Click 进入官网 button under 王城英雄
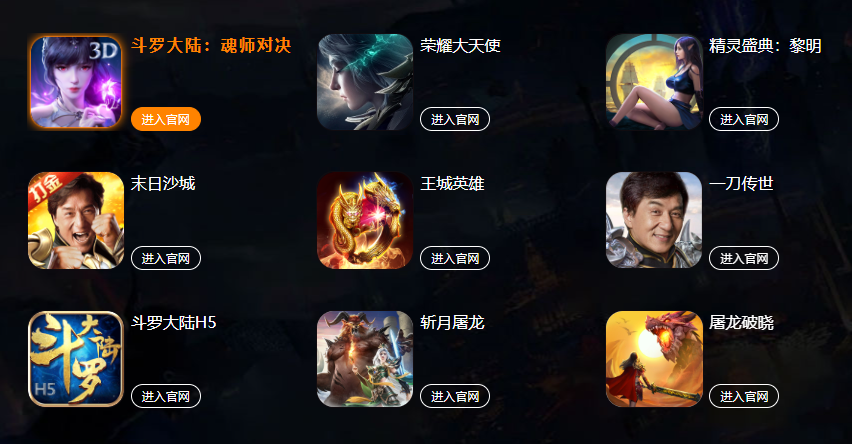852x444 pixels. pyautogui.click(x=455, y=258)
